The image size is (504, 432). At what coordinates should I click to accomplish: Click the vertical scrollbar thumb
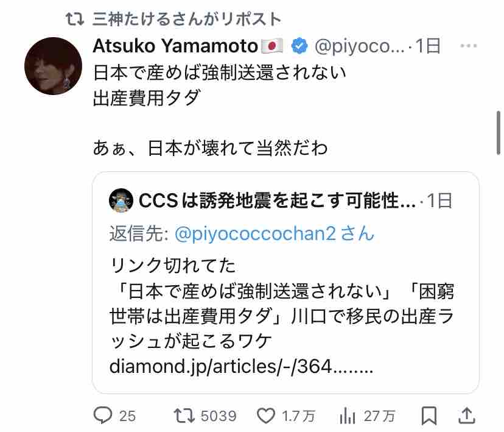tap(499, 133)
